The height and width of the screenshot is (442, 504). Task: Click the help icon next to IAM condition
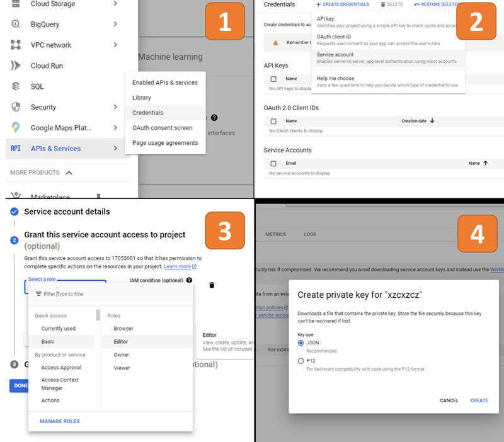189,280
